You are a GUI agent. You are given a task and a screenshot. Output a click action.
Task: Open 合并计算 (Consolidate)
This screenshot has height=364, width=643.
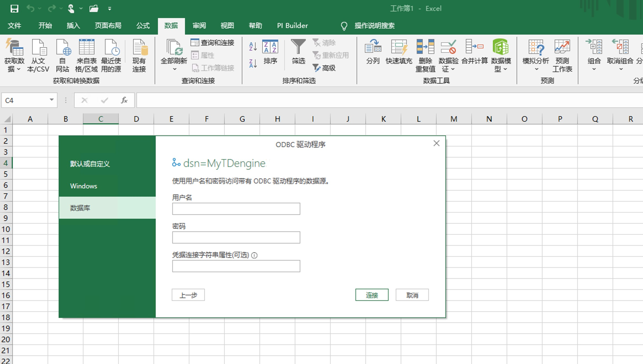pyautogui.click(x=474, y=52)
